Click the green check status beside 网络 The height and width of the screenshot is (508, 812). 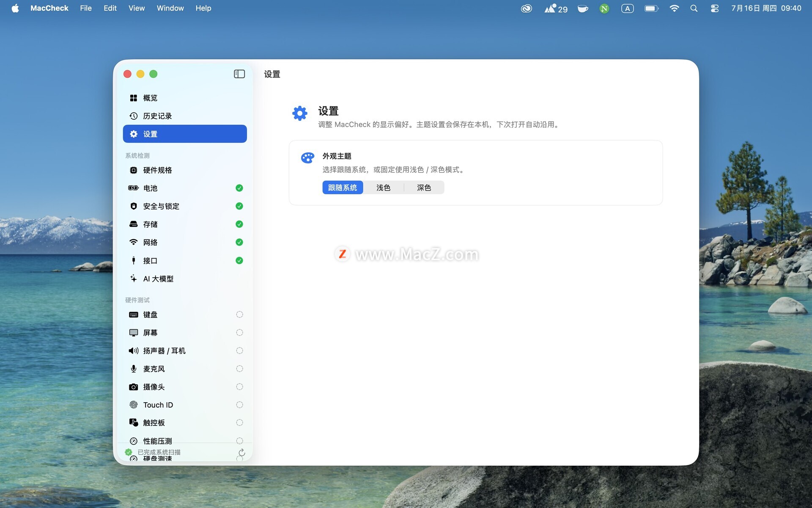(239, 242)
